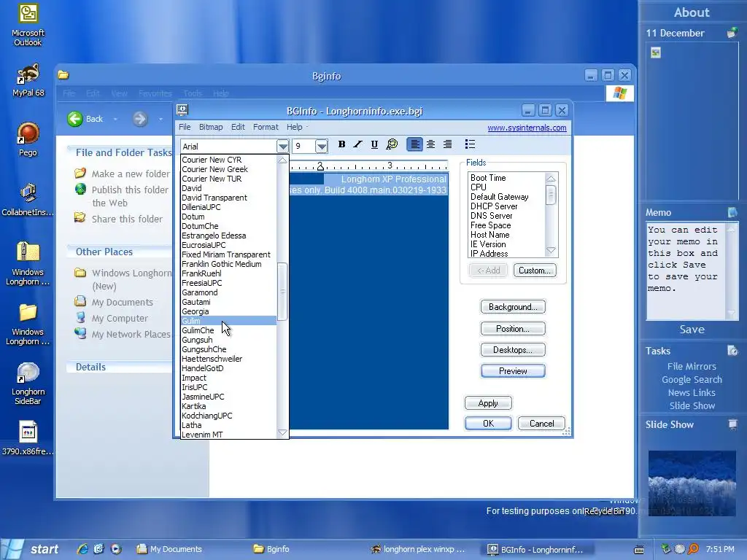The image size is (747, 560).
Task: Toggle italic formatting in BGInfo toolbar
Action: (357, 144)
